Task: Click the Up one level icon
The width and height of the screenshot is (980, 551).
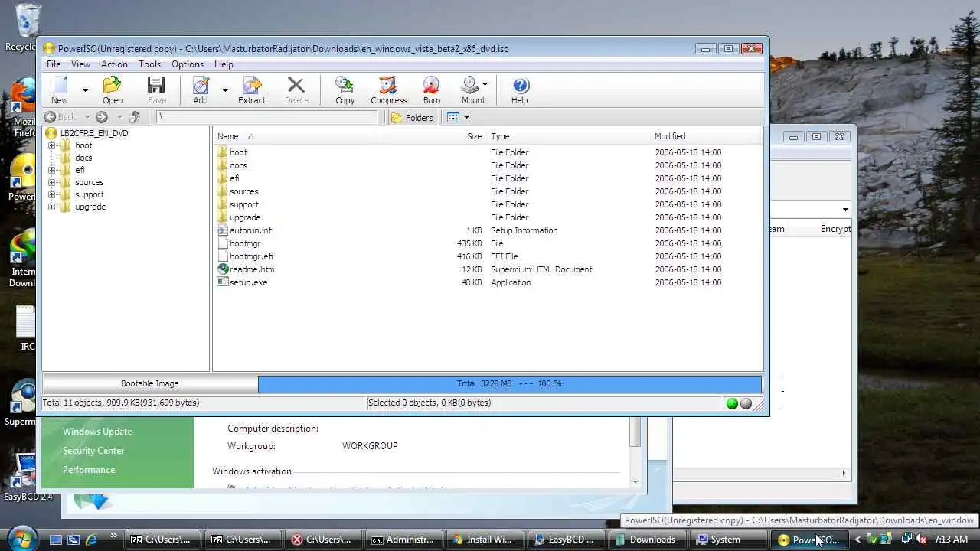Action: click(x=135, y=117)
